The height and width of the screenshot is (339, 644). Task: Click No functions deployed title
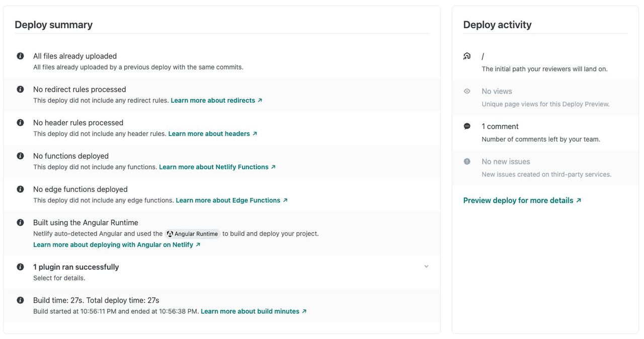(71, 156)
